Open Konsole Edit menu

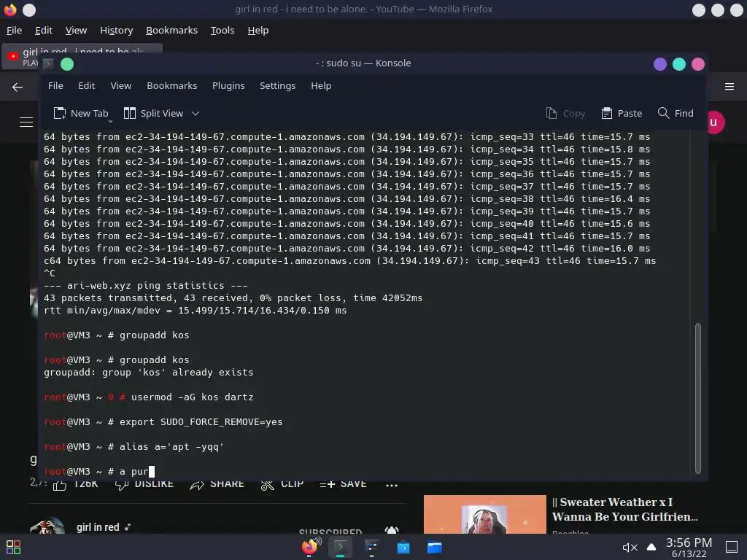[86, 86]
